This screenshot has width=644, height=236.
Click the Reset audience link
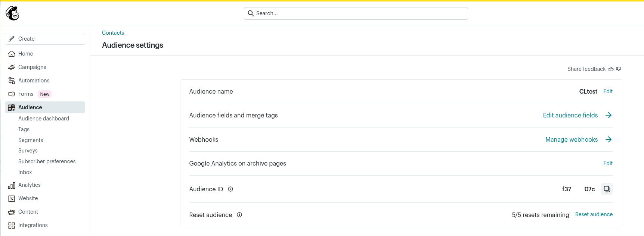click(594, 214)
